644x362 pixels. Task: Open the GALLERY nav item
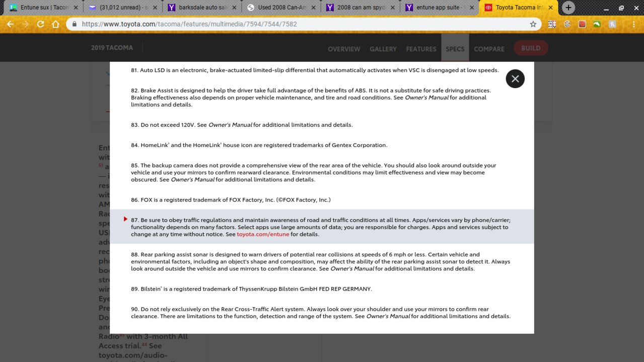click(x=383, y=49)
